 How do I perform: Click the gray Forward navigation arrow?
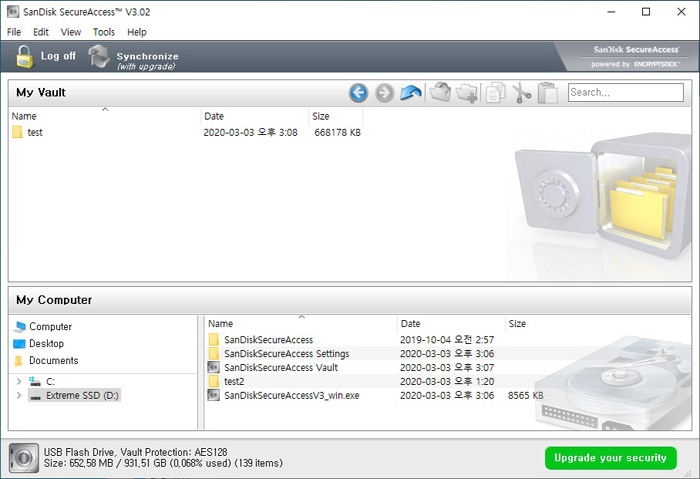385,93
